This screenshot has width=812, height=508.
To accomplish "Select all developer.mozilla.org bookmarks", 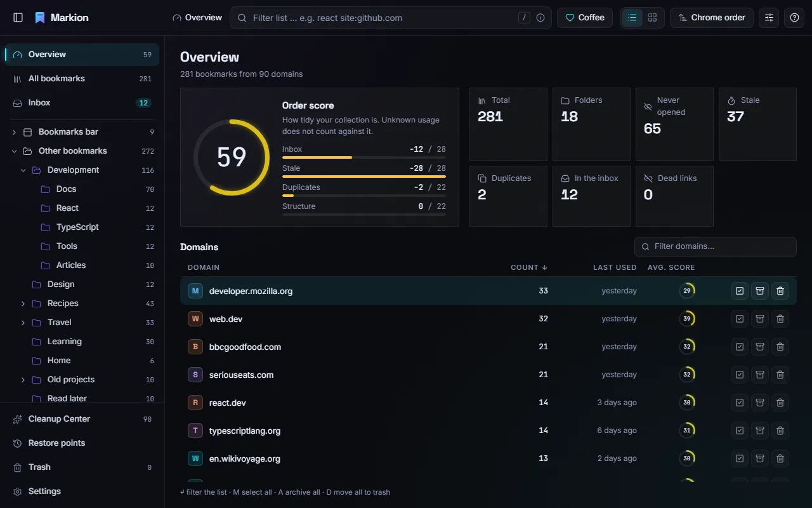I will click(x=740, y=291).
